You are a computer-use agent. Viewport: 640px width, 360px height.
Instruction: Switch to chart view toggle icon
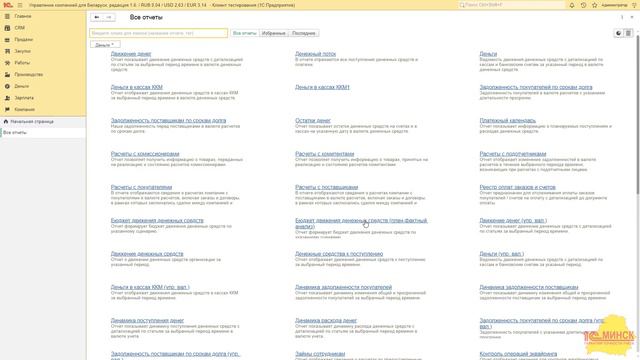619,33
